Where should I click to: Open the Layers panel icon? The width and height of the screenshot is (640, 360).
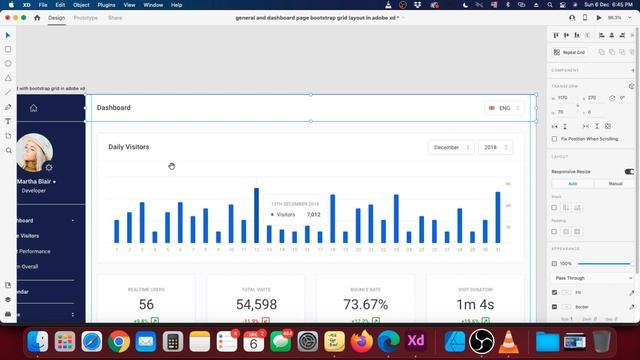pyautogui.click(x=8, y=300)
